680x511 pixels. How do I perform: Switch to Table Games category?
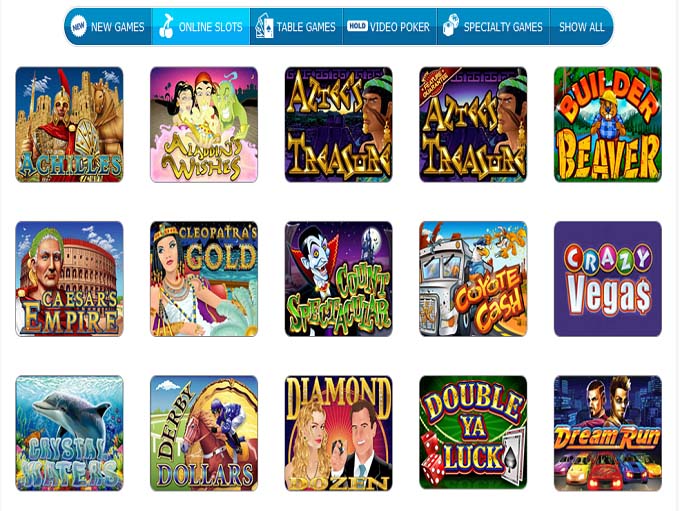[x=296, y=26]
